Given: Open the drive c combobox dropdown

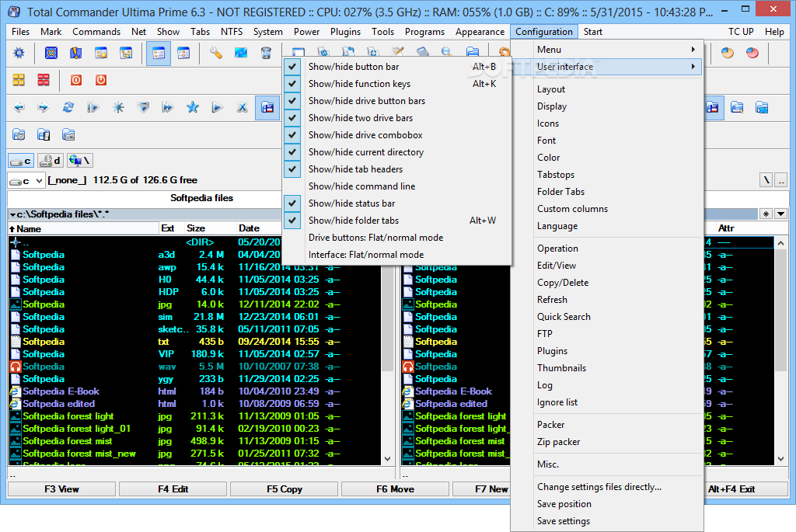Looking at the screenshot, I should (x=39, y=180).
